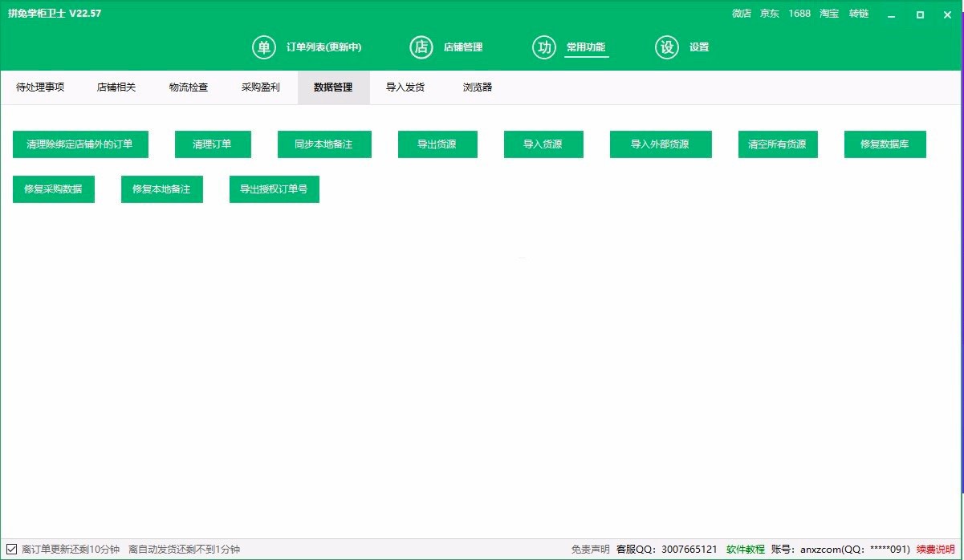
Task: Open 店铺管理 via the 店 icon
Action: (x=421, y=47)
